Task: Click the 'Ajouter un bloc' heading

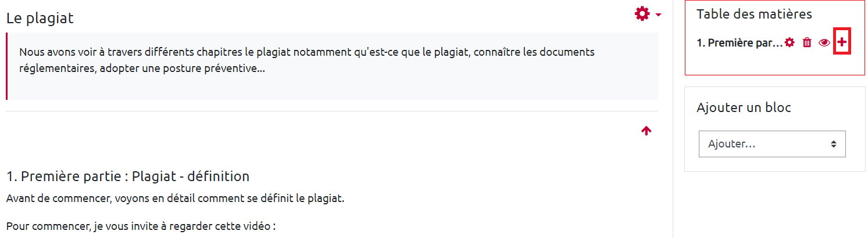Action: 744,107
